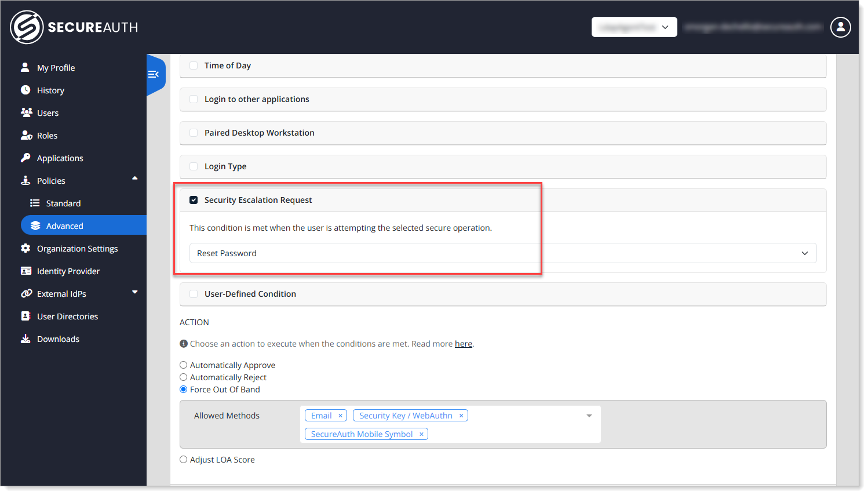Check Paired Desktop Workstation condition
This screenshot has height=495, width=868.
tap(194, 133)
